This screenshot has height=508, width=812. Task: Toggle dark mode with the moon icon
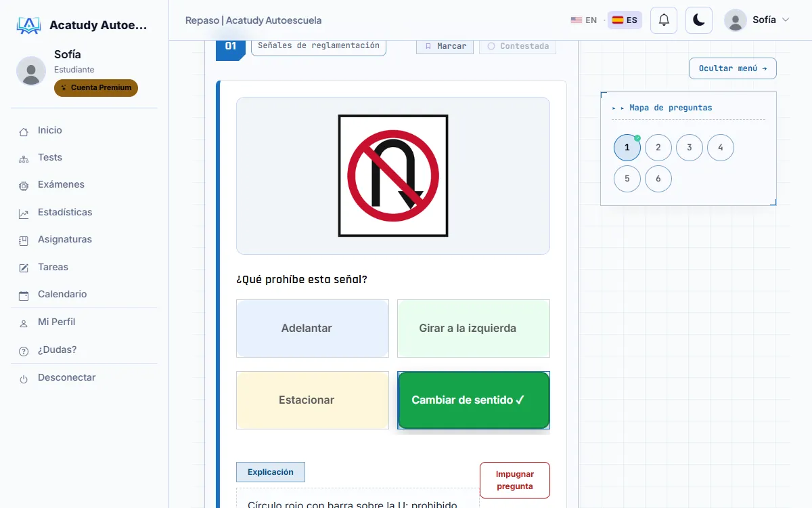699,20
